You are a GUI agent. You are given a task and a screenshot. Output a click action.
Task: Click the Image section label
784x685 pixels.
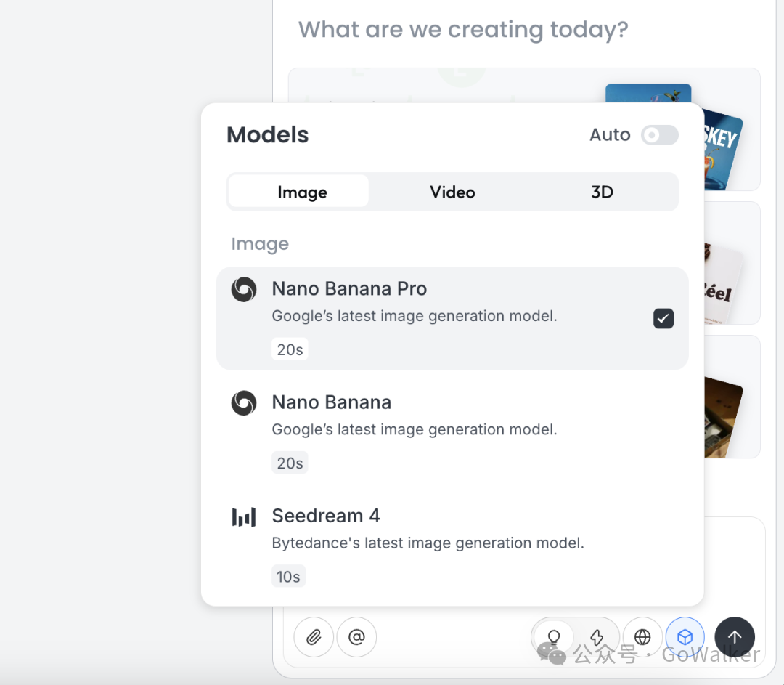[x=260, y=243]
